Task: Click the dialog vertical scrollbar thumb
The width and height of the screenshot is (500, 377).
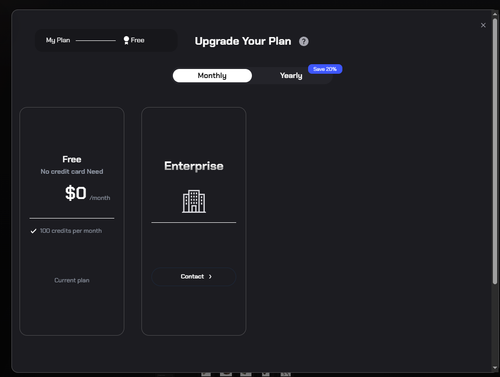Action: click(x=495, y=151)
